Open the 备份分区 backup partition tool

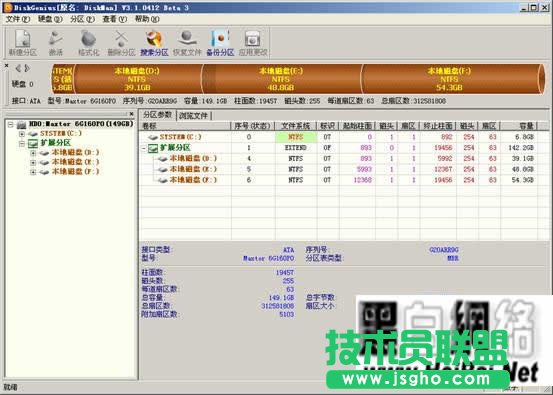[220, 43]
